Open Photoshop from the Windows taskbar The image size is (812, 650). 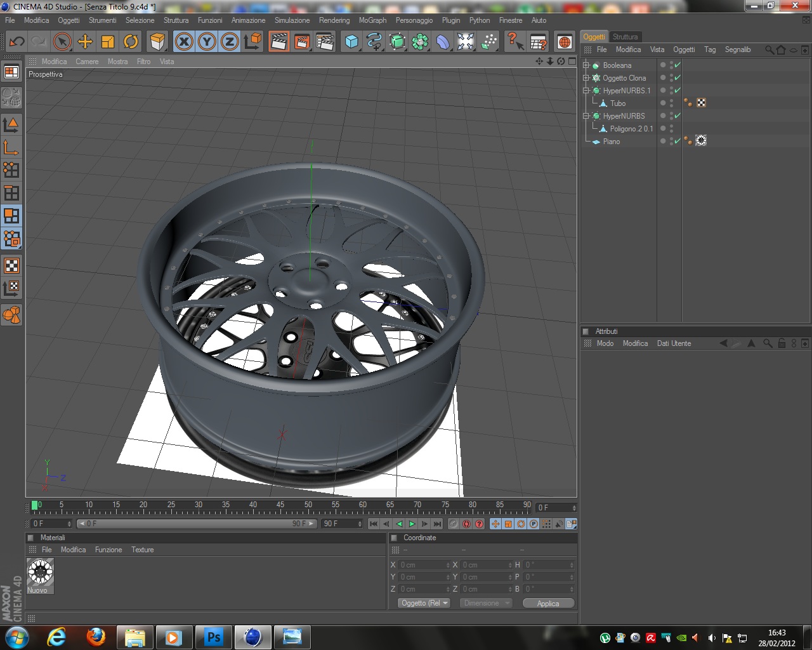(214, 637)
